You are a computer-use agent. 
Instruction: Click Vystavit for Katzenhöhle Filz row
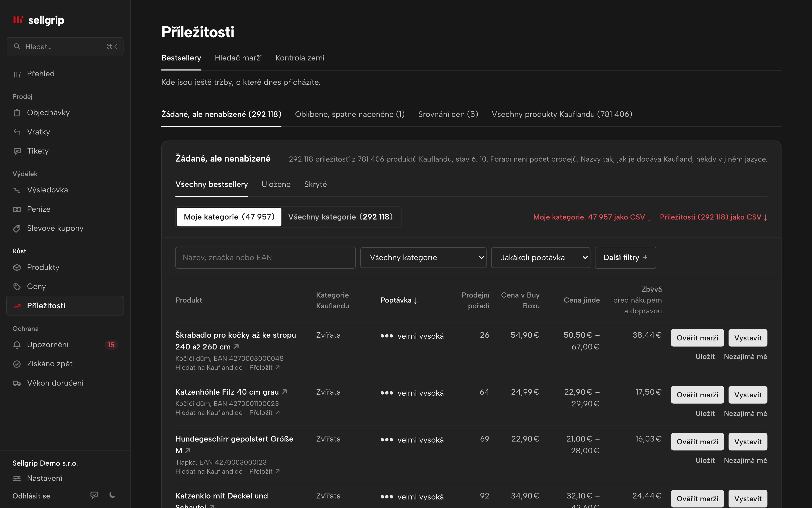pyautogui.click(x=748, y=395)
